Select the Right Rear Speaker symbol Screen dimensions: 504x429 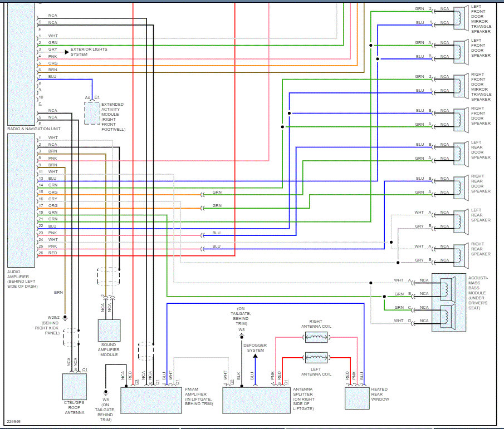click(461, 256)
